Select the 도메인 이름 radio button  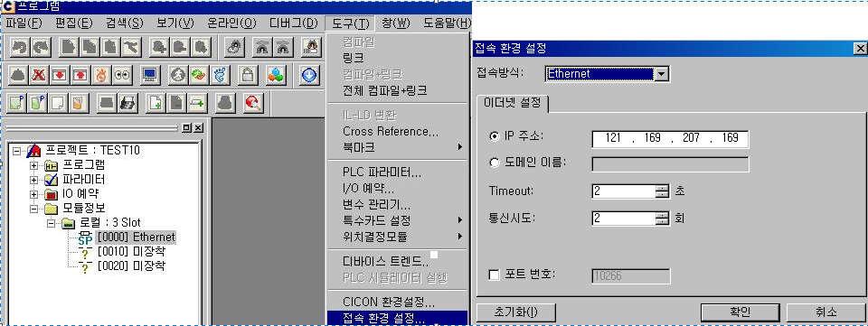pyautogui.click(x=495, y=163)
